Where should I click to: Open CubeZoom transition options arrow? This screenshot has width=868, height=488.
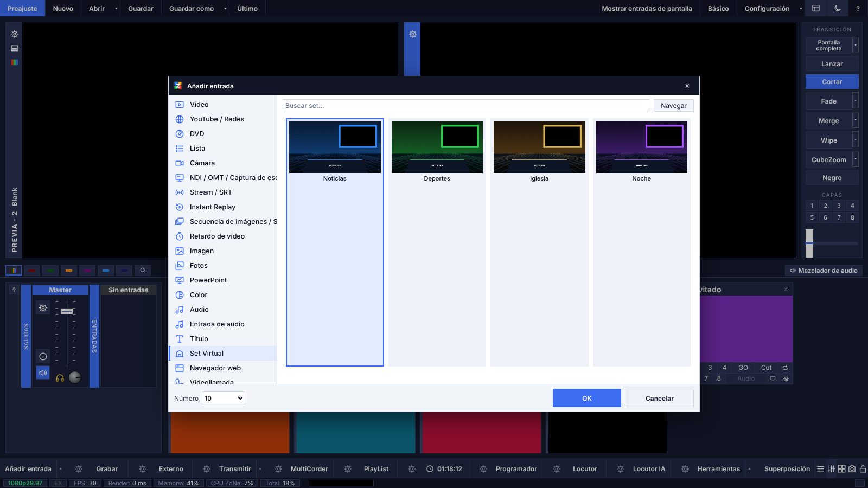click(856, 159)
